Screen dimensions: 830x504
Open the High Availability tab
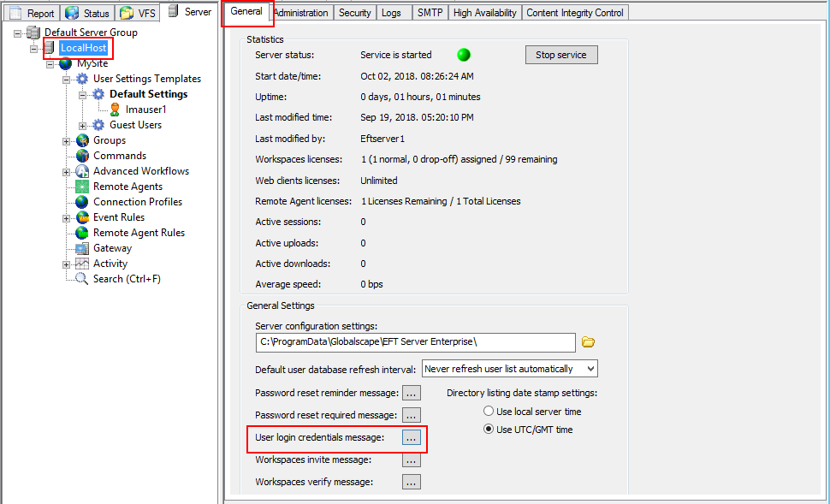click(x=484, y=13)
